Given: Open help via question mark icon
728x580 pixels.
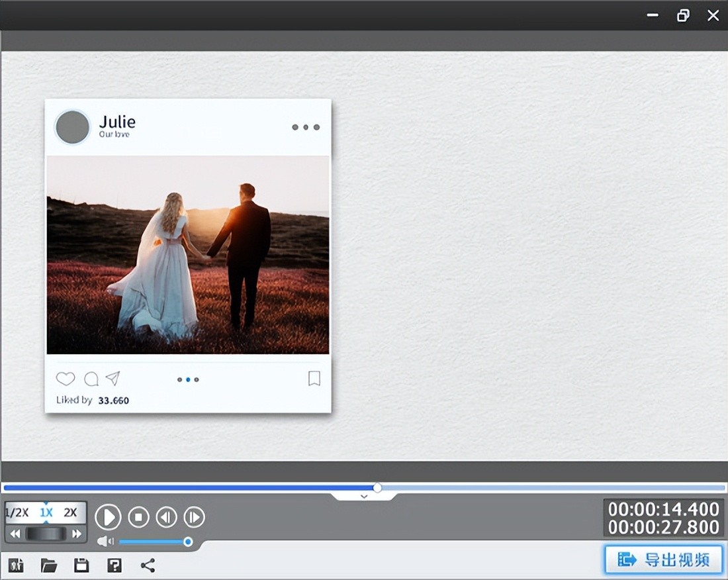Looking at the screenshot, I should pyautogui.click(x=114, y=565).
